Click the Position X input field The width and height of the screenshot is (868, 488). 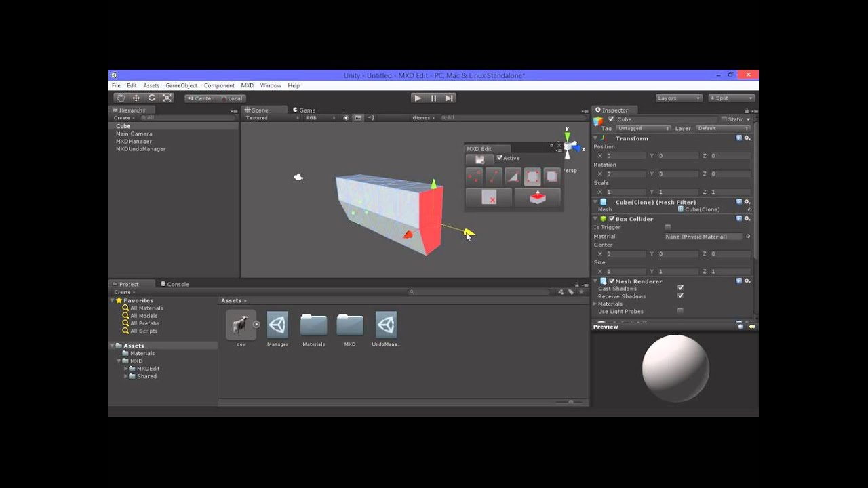[627, 156]
